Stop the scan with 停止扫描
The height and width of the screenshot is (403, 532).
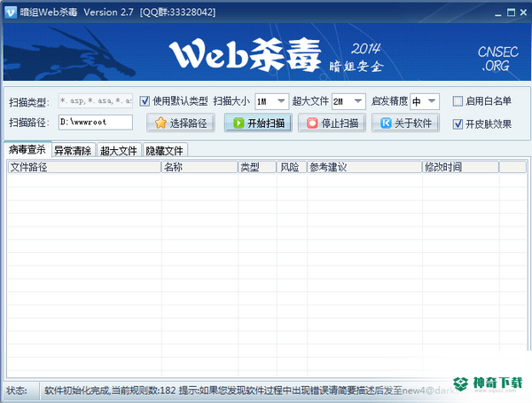332,122
